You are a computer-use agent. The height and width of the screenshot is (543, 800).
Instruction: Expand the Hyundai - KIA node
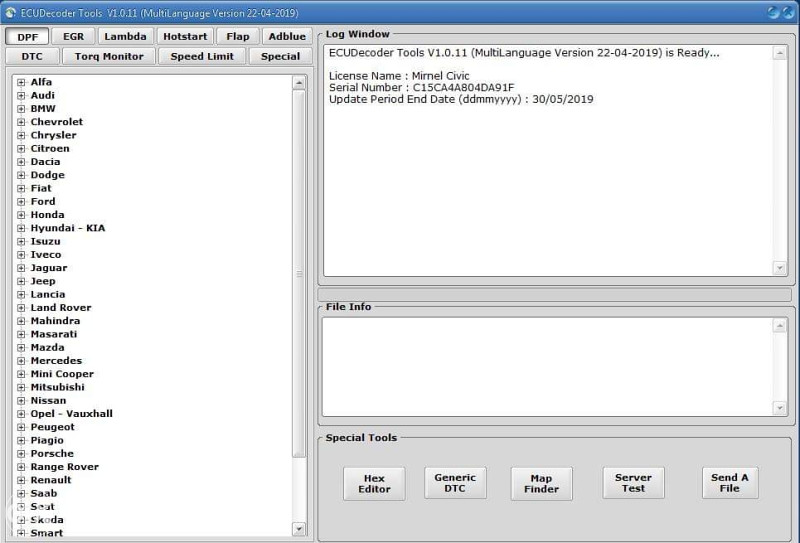[21, 228]
